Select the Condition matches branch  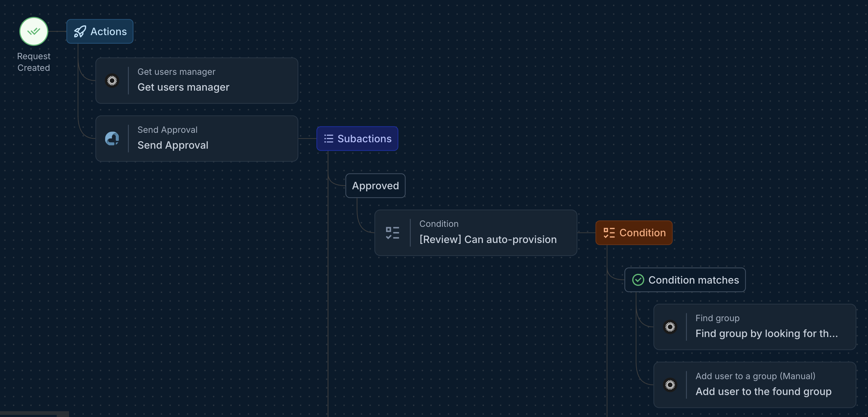tap(685, 280)
